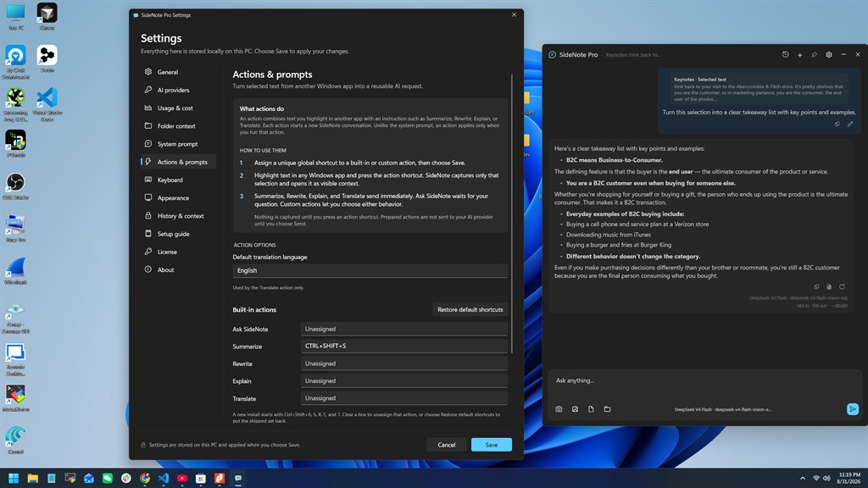Viewport: 868px width, 488px height.
Task: Click the Ask anything chat input
Action: pyautogui.click(x=703, y=380)
